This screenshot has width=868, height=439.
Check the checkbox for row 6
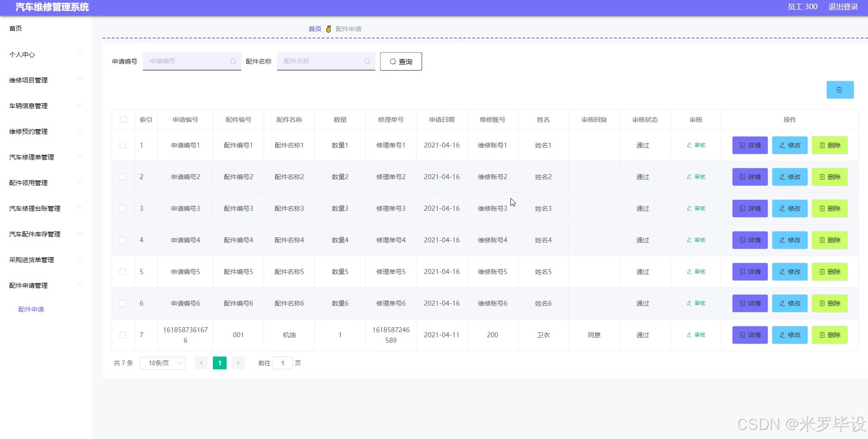coord(123,303)
